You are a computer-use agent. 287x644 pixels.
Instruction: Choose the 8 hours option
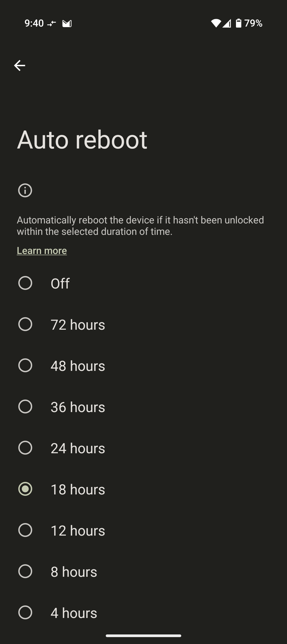(25, 571)
